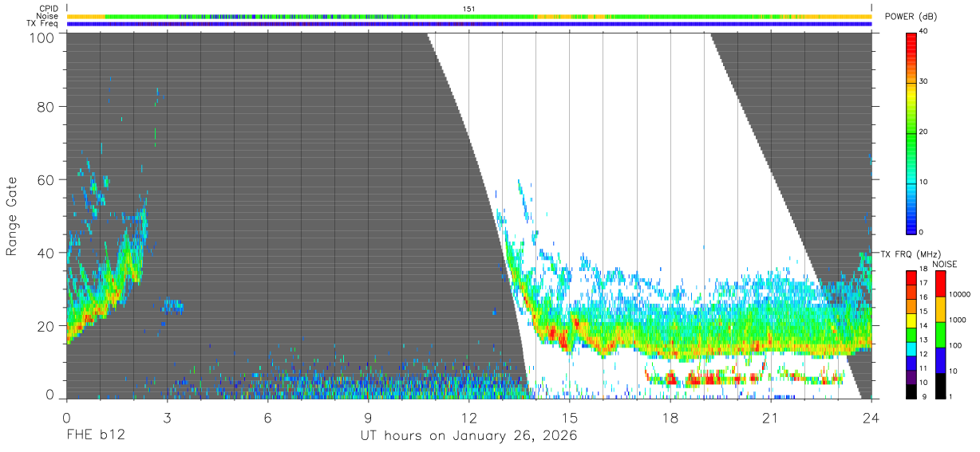The image size is (980, 452).
Task: Click the x-axis tick label 3
Action: (167, 418)
